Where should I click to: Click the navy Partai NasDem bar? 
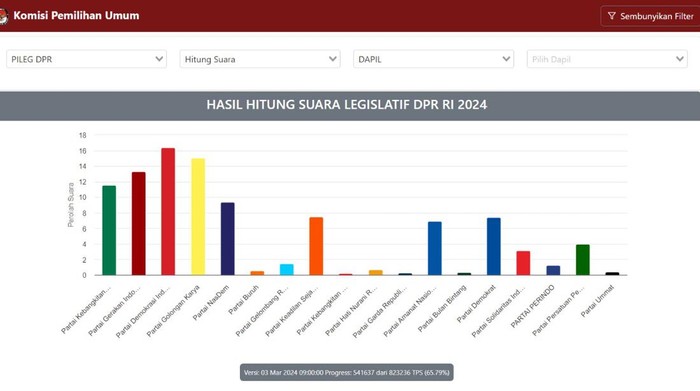click(227, 239)
